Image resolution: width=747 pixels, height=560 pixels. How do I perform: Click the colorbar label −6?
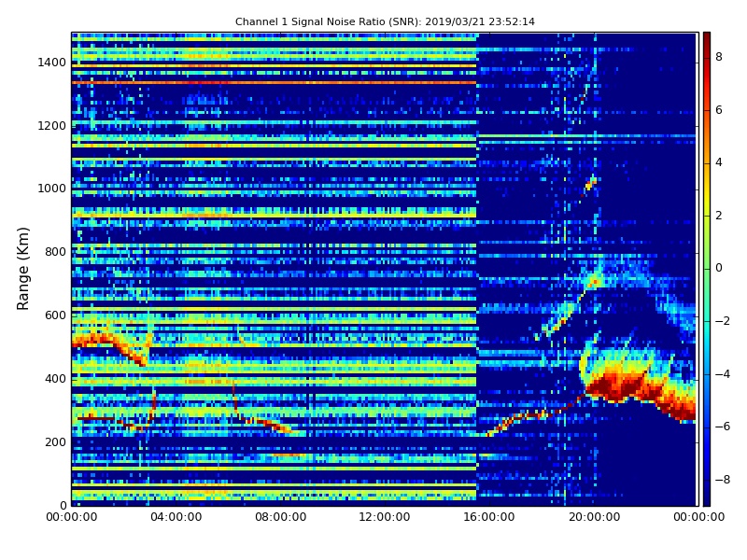pyautogui.click(x=722, y=427)
